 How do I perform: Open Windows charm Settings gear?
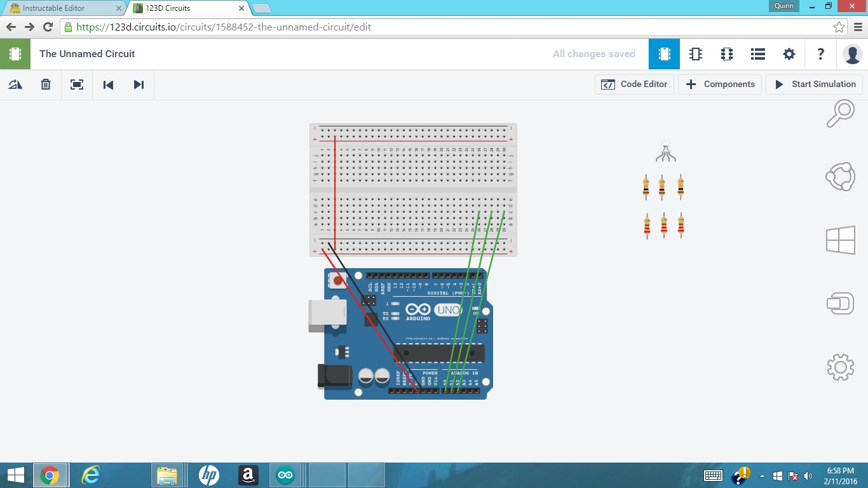[x=840, y=367]
